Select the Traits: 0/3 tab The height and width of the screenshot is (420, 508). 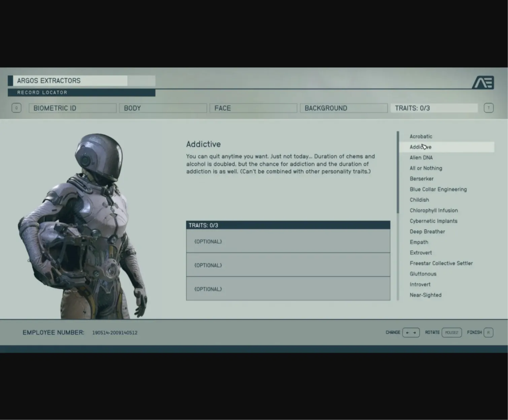pyautogui.click(x=434, y=108)
